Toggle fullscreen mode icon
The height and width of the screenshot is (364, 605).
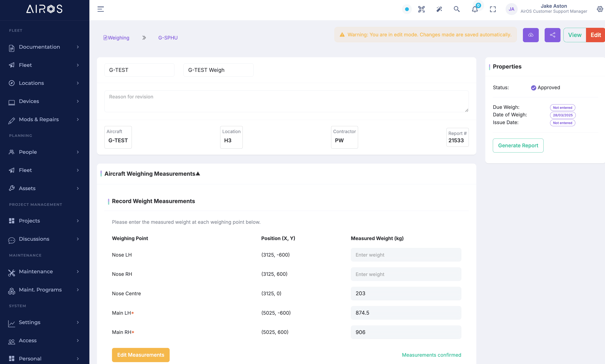click(x=493, y=9)
